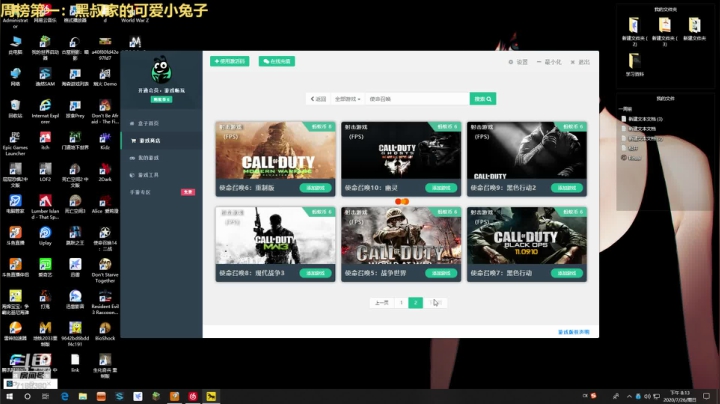Select page 2 in pagination
This screenshot has height=404, width=720.
(x=416, y=303)
